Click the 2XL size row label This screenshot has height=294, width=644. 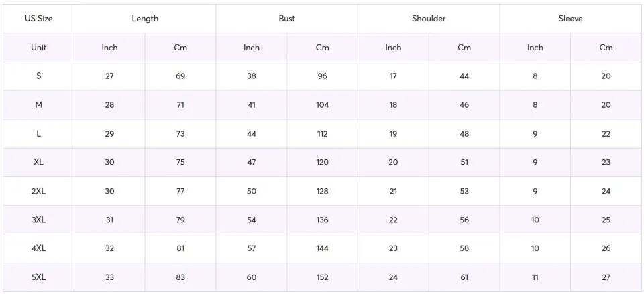(38, 191)
